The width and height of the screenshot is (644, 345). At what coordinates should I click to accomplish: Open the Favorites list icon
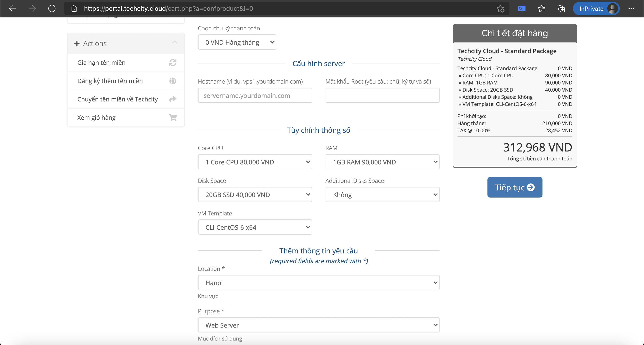[x=541, y=8]
